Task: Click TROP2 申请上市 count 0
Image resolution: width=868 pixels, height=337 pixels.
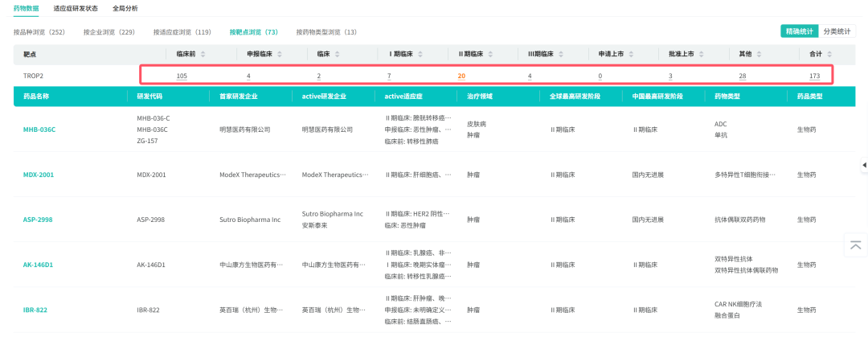Action: click(600, 76)
